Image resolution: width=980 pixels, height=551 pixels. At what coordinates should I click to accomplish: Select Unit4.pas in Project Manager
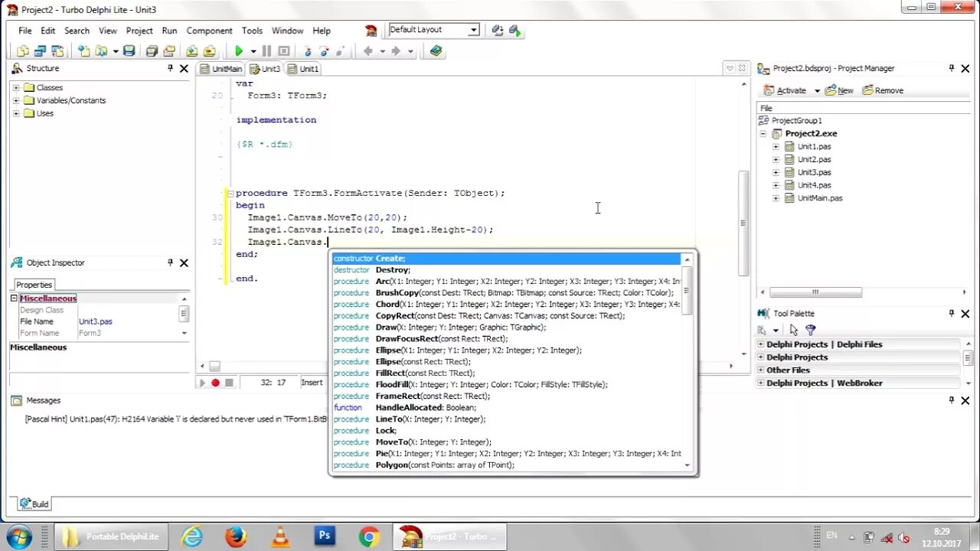814,185
